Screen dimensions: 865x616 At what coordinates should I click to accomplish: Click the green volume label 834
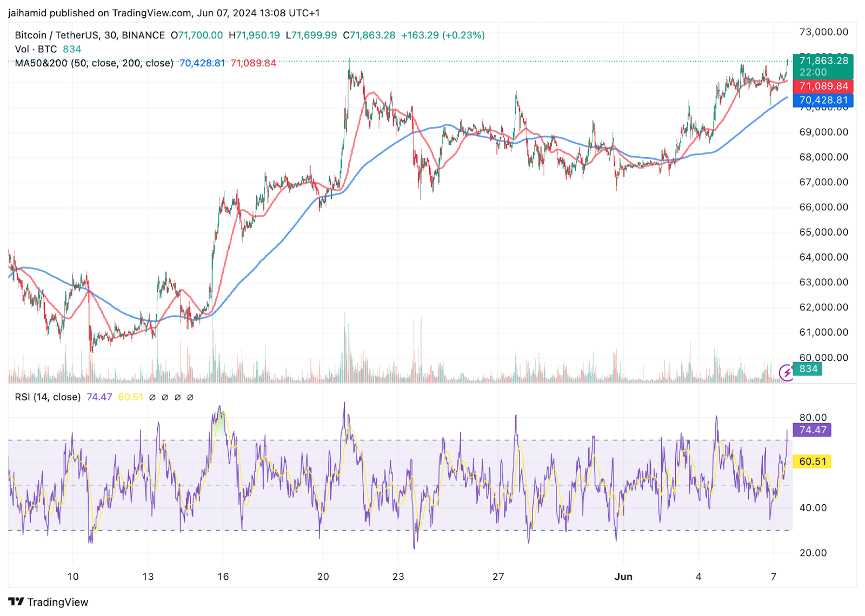pos(808,369)
